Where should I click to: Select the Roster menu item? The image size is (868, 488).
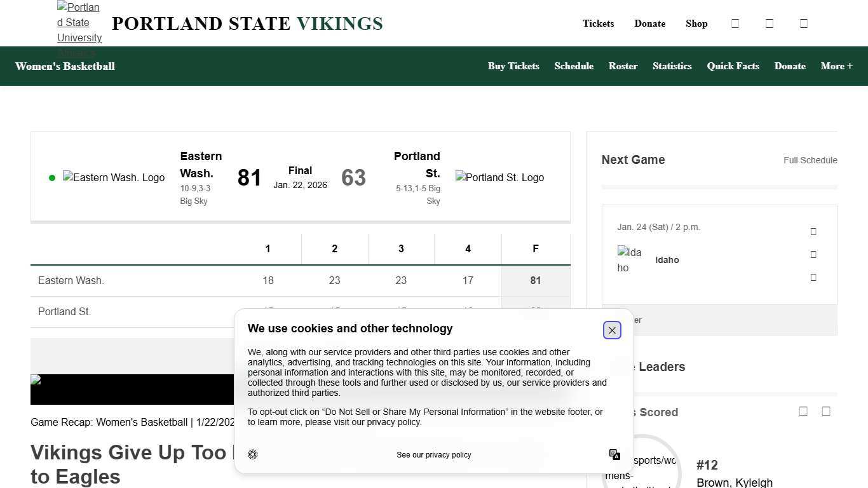tap(623, 66)
